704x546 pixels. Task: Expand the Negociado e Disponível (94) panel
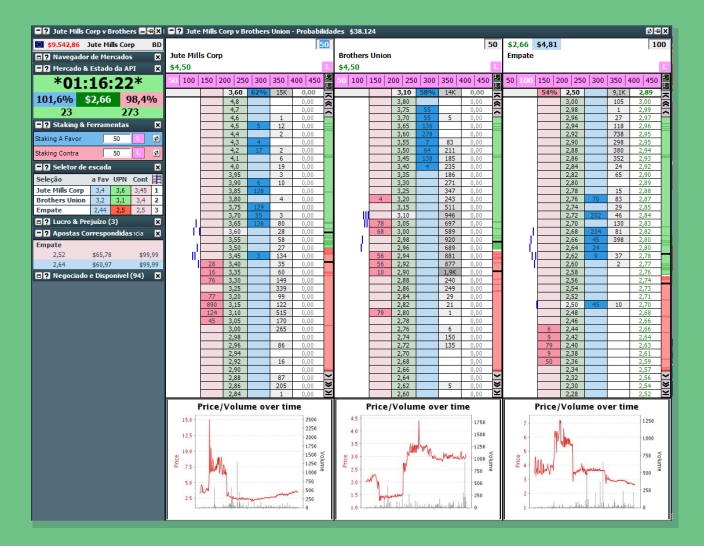(39, 276)
